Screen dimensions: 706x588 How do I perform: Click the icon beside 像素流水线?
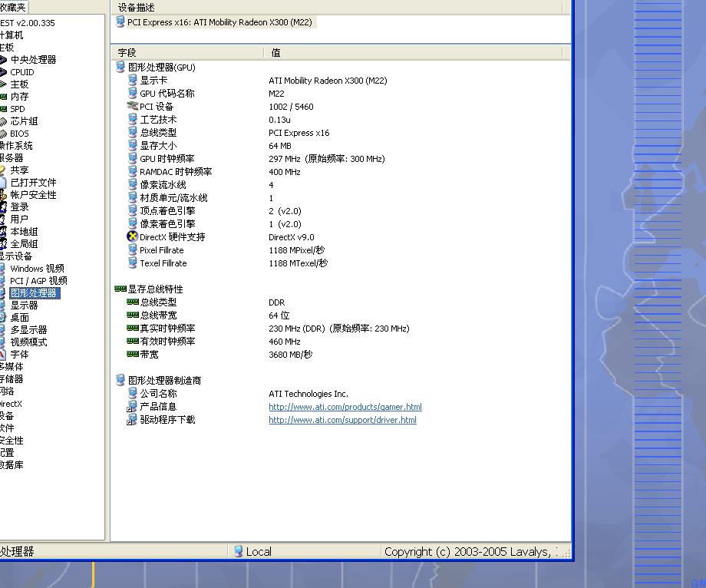point(132,184)
